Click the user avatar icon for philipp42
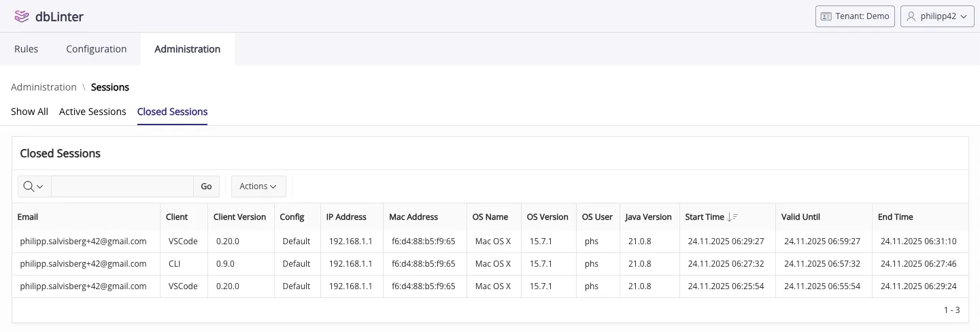 click(911, 16)
